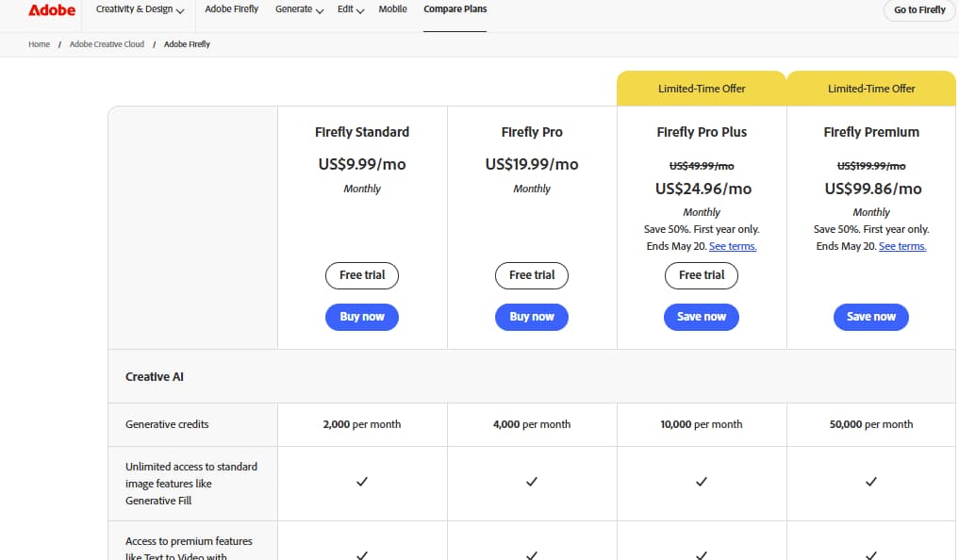Click Firefly Pro plan title
This screenshot has height=560, width=959.
[532, 132]
